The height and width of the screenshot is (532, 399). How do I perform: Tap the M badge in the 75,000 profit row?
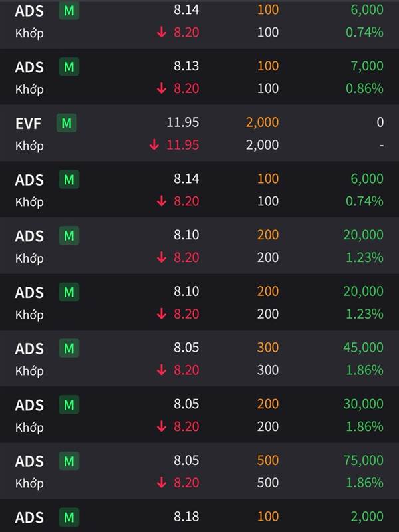[x=68, y=461]
